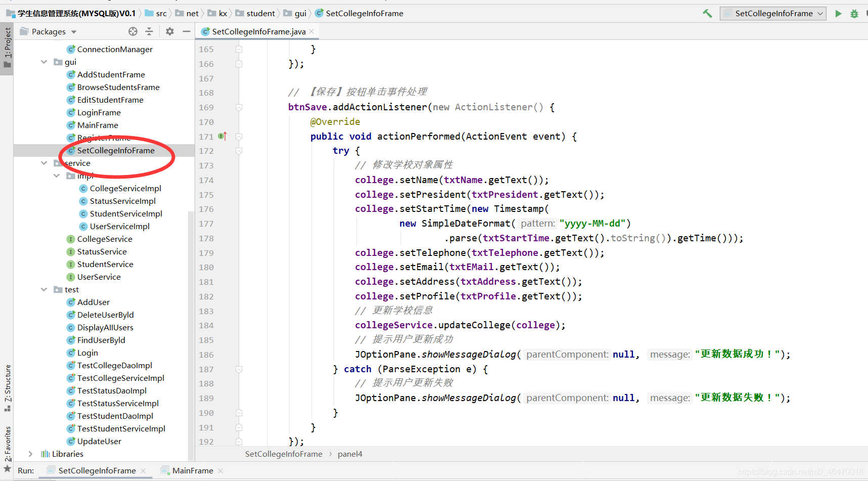868x481 pixels.
Task: Select CollegeServiceImpl class
Action: pos(125,188)
